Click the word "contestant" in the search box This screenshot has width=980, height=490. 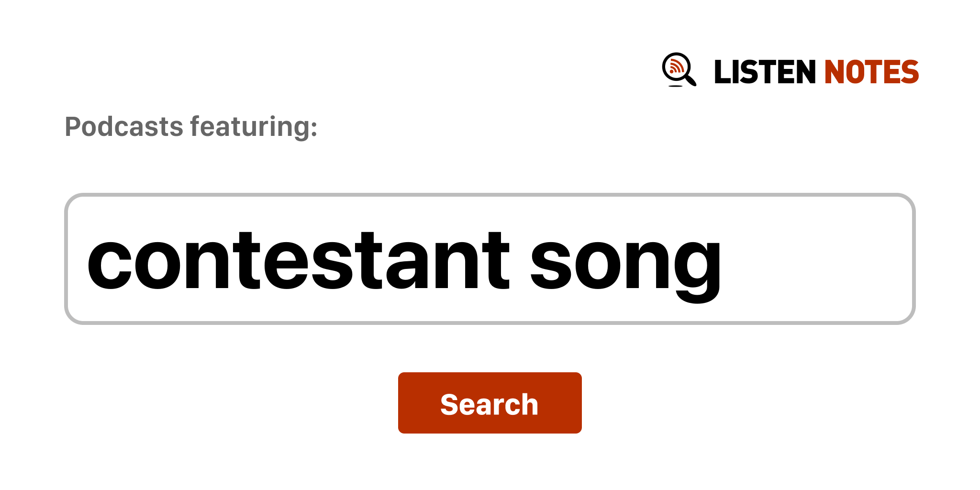coord(298,261)
